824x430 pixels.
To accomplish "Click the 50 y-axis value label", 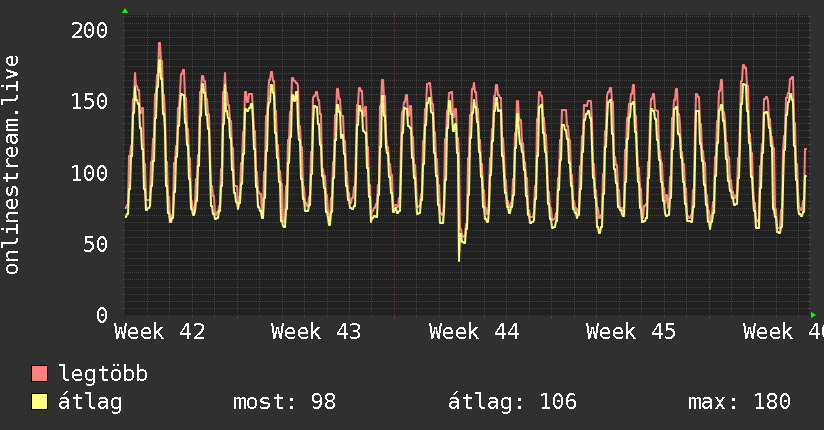I will [96, 244].
